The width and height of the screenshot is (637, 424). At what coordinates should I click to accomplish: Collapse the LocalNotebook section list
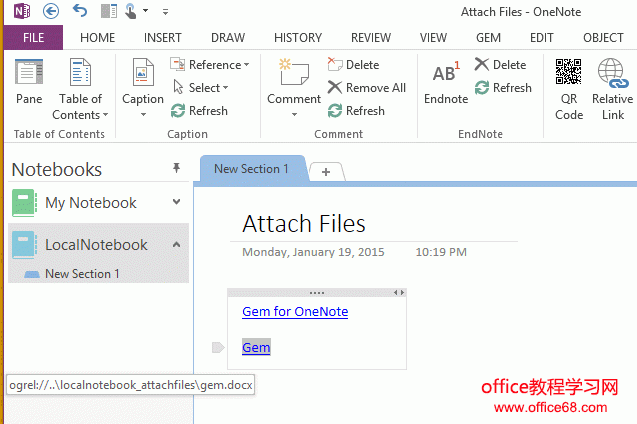tap(177, 244)
